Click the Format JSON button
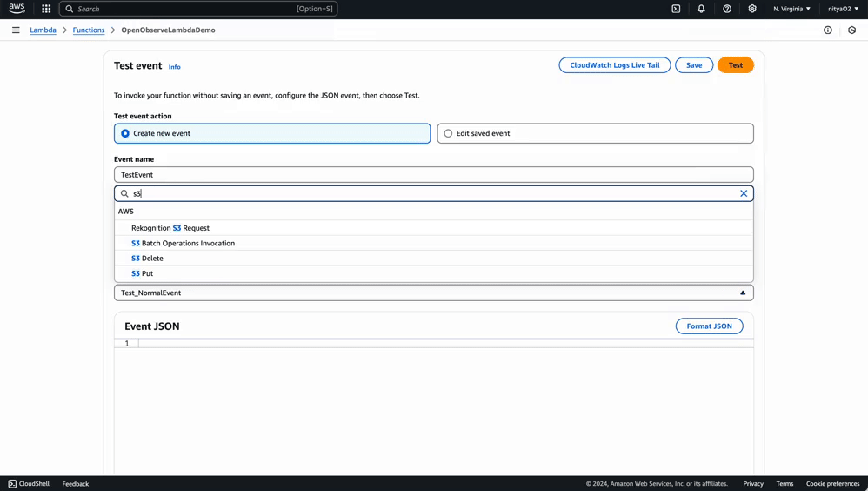868x491 pixels. coord(709,326)
